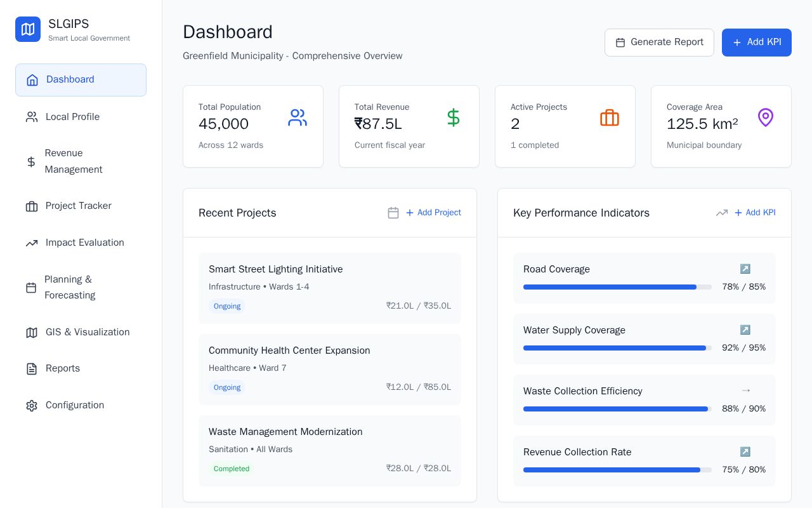Click the Generate Report button

(x=659, y=43)
